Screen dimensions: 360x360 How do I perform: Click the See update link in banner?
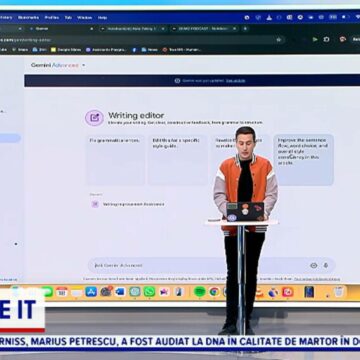(x=235, y=81)
